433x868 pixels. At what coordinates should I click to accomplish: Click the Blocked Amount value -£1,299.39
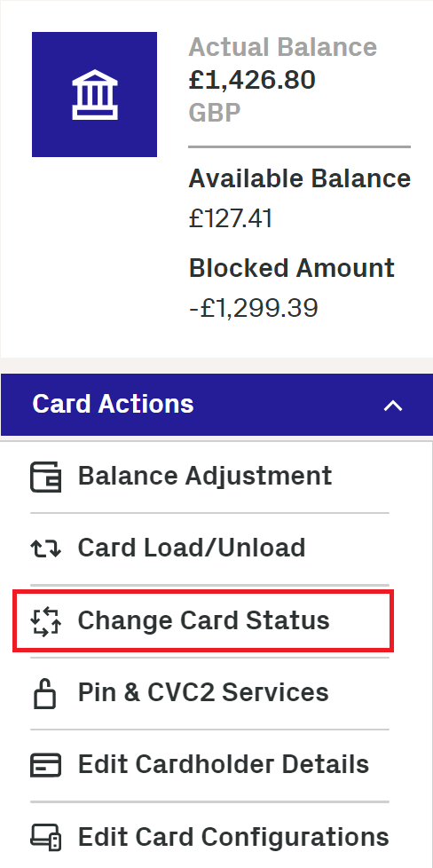pyautogui.click(x=254, y=308)
